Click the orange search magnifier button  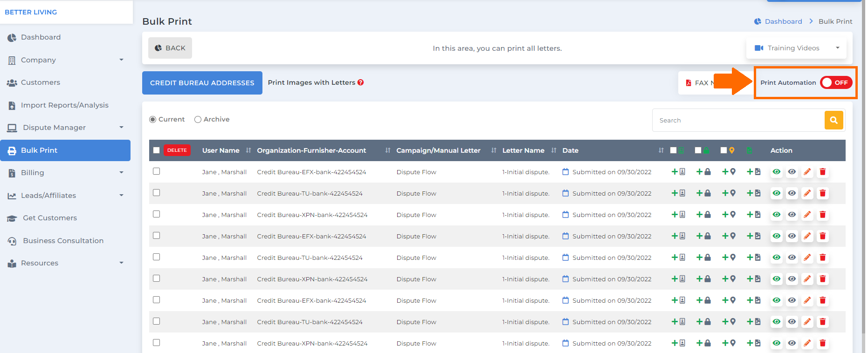point(834,120)
